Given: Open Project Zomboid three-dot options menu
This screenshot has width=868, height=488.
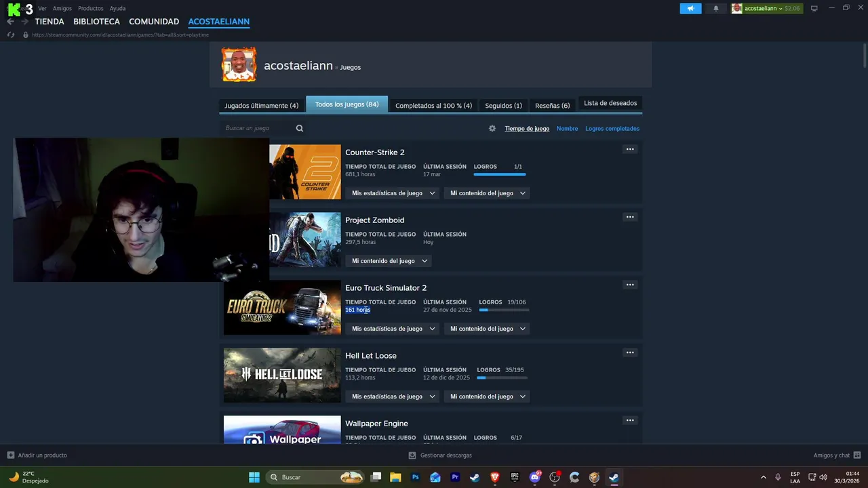Looking at the screenshot, I should (630, 217).
